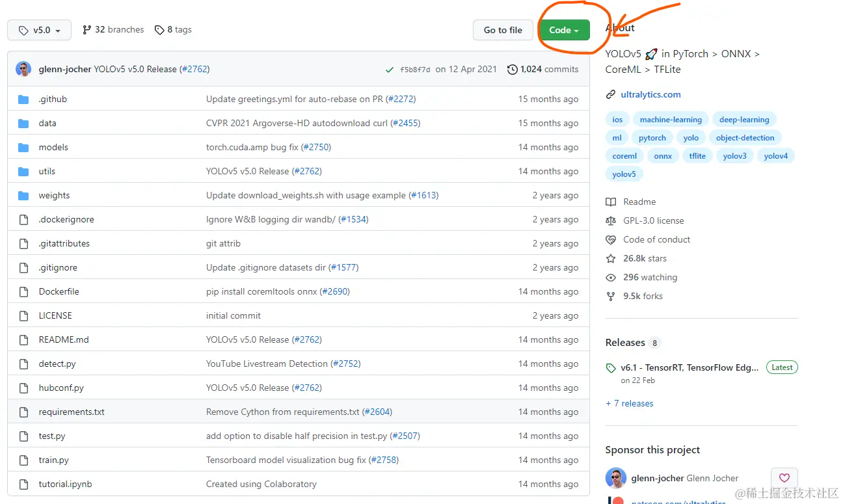Click the eye icon beside 296 watching
The width and height of the screenshot is (843, 504).
coord(611,278)
